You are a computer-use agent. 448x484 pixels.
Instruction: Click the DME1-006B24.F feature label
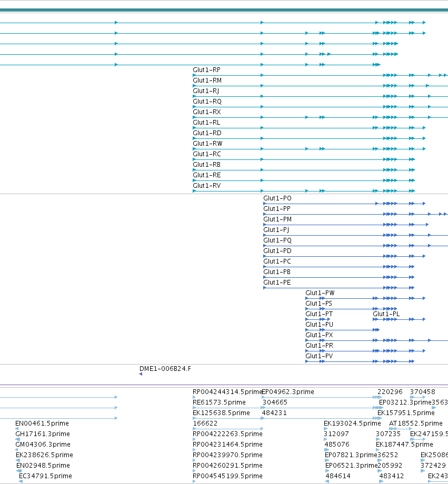[x=165, y=369]
